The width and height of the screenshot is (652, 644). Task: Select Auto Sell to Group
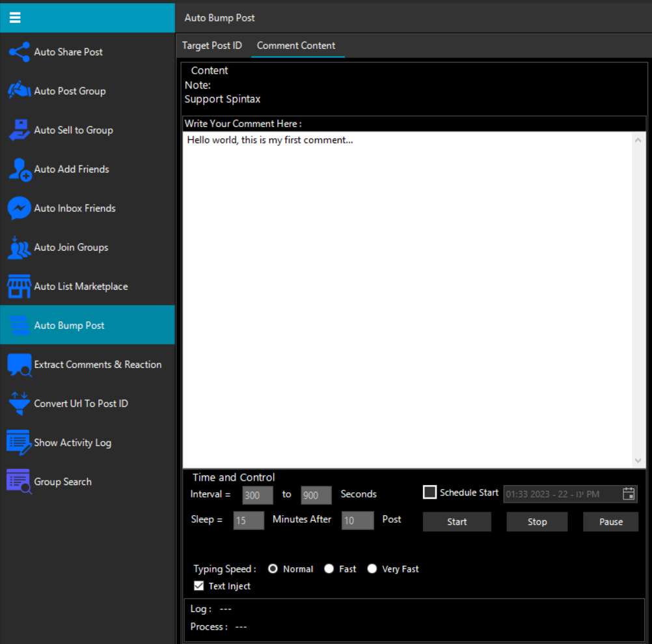coord(74,130)
